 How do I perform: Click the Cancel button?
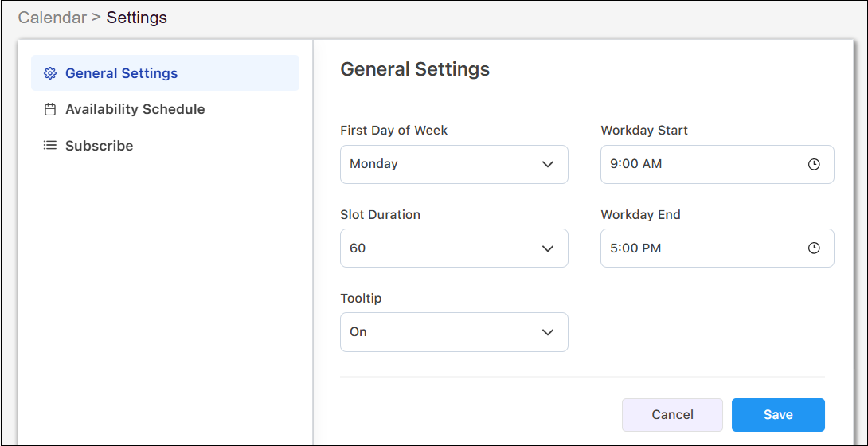[673, 415]
